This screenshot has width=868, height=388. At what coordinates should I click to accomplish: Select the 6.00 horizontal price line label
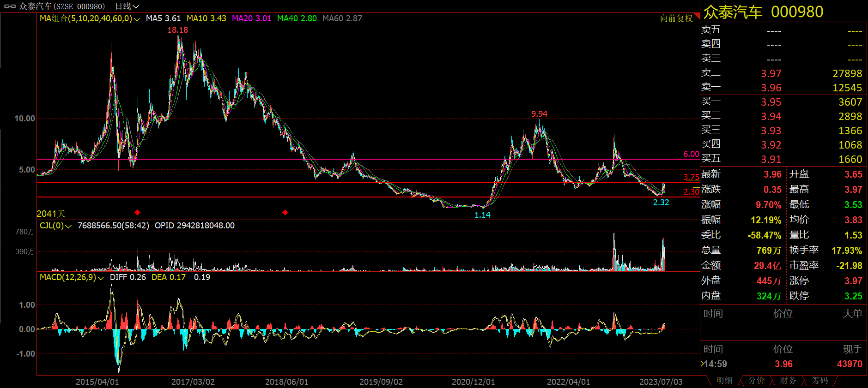(x=691, y=154)
